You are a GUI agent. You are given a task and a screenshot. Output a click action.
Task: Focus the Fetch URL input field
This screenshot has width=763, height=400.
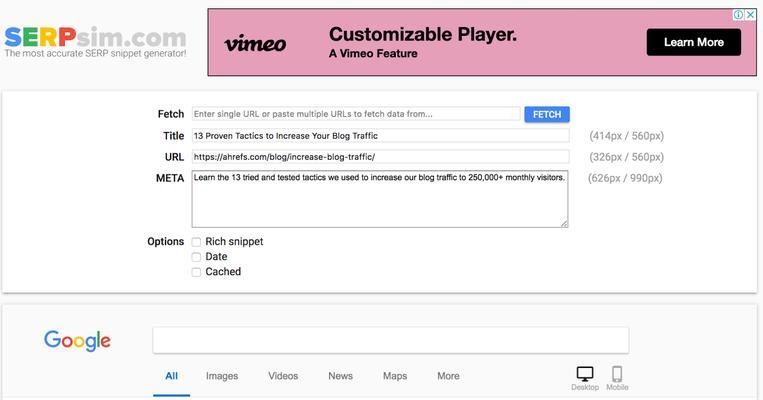click(356, 114)
